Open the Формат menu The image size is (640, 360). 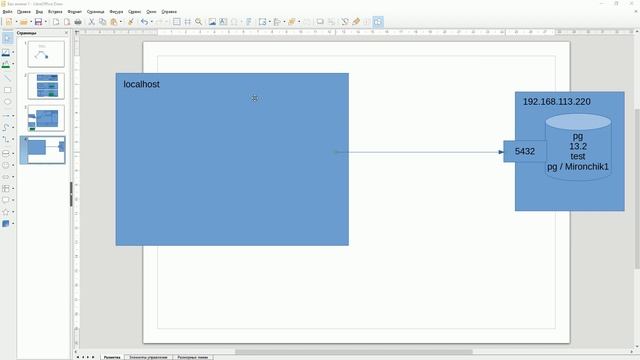click(x=75, y=12)
